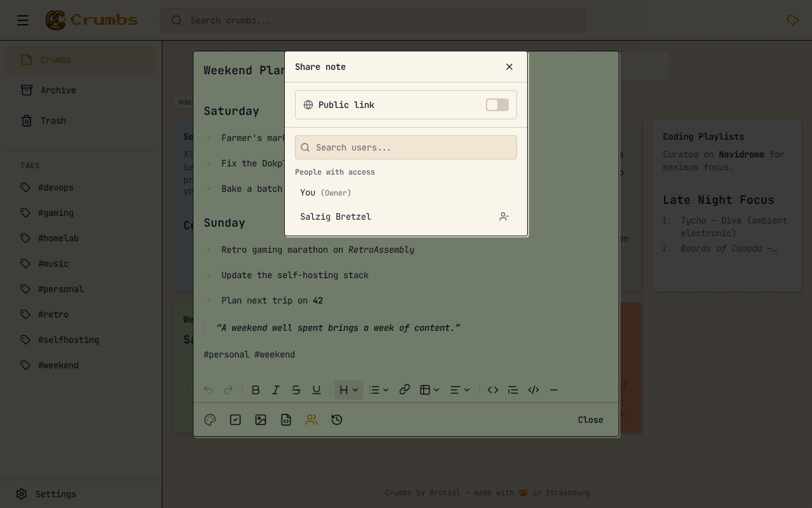Click the cloud sync icon

click(793, 20)
